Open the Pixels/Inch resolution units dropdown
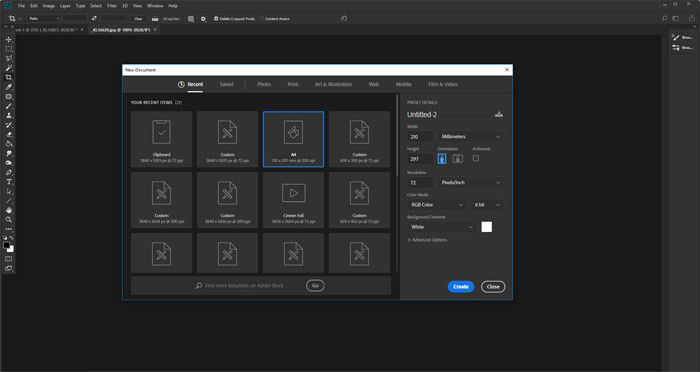Image resolution: width=700 pixels, height=372 pixels. tap(471, 182)
